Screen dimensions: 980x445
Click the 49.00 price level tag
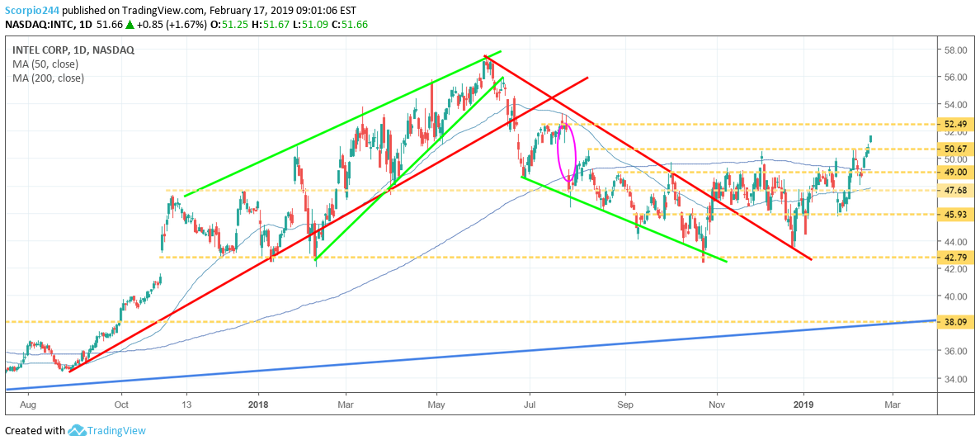click(957, 172)
